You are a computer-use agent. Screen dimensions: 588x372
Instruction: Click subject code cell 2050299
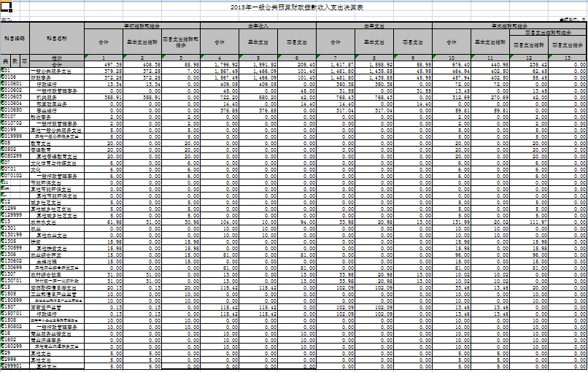pos(15,156)
